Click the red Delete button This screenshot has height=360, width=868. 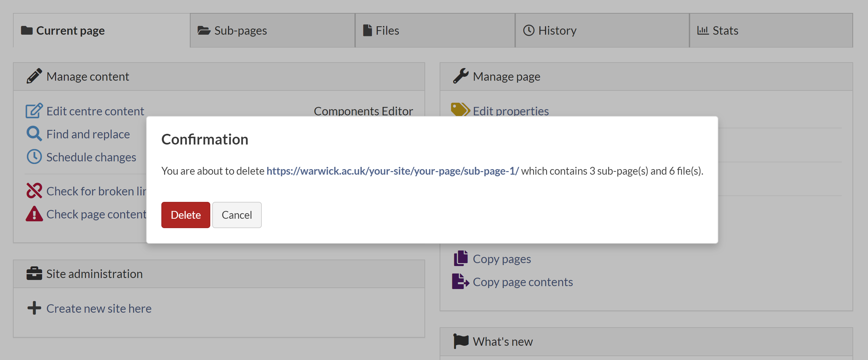point(185,215)
